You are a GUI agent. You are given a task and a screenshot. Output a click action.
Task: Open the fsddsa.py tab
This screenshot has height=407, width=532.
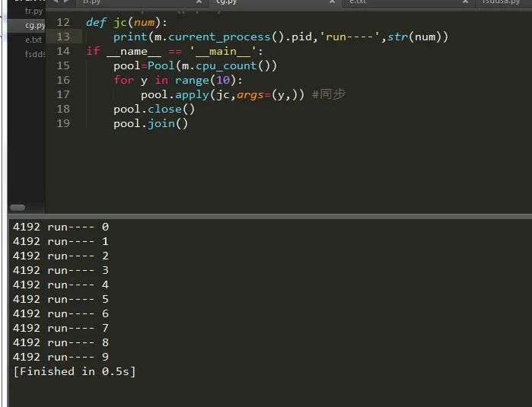[x=502, y=2]
